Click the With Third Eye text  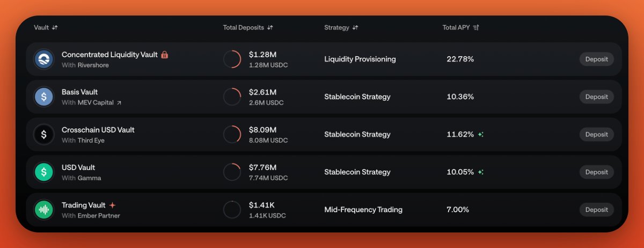pyautogui.click(x=83, y=140)
